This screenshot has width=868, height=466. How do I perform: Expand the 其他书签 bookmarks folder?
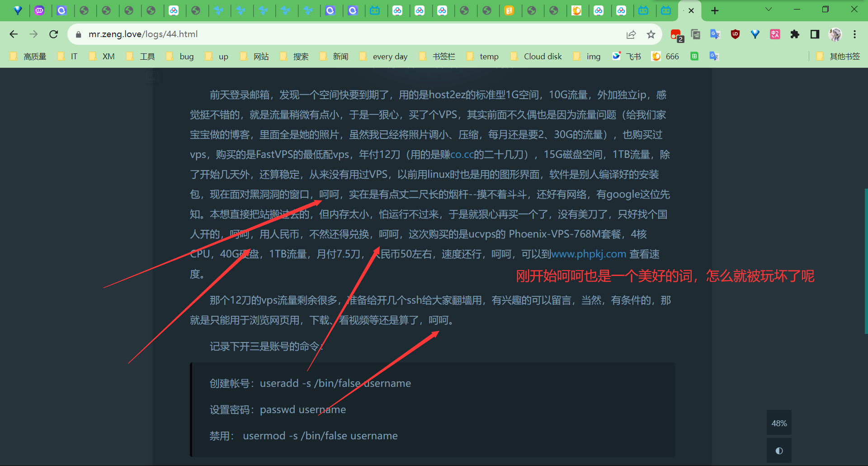pyautogui.click(x=839, y=57)
